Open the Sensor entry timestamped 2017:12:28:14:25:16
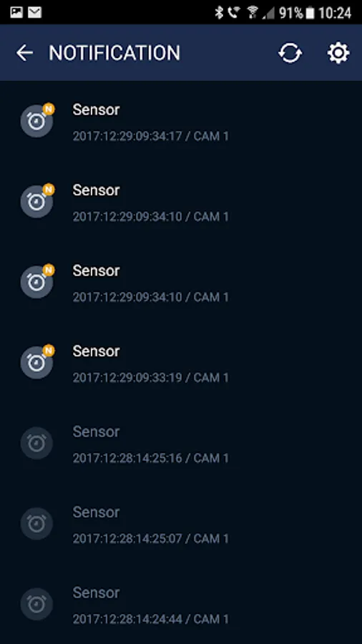This screenshot has height=644, width=362. point(181,443)
